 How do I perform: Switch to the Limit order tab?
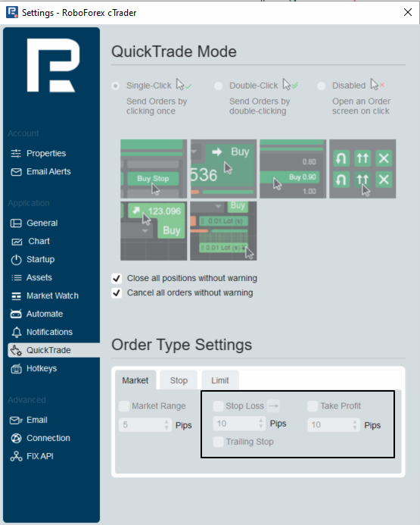click(x=220, y=380)
